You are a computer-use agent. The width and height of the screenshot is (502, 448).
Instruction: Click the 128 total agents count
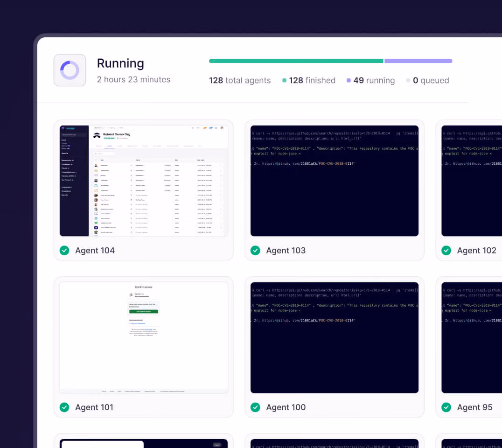pyautogui.click(x=240, y=80)
